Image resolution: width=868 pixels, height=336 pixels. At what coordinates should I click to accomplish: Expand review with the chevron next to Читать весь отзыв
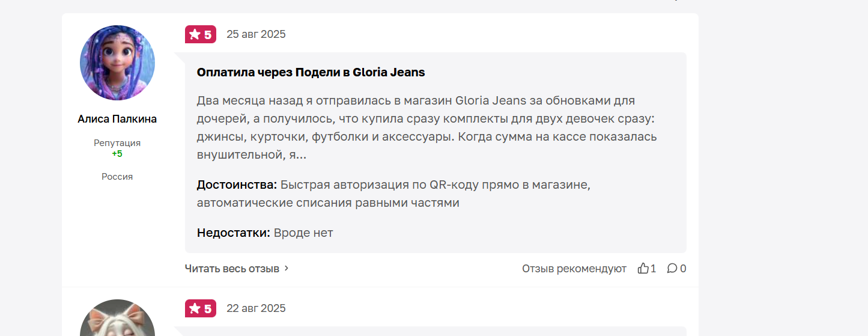point(287,269)
